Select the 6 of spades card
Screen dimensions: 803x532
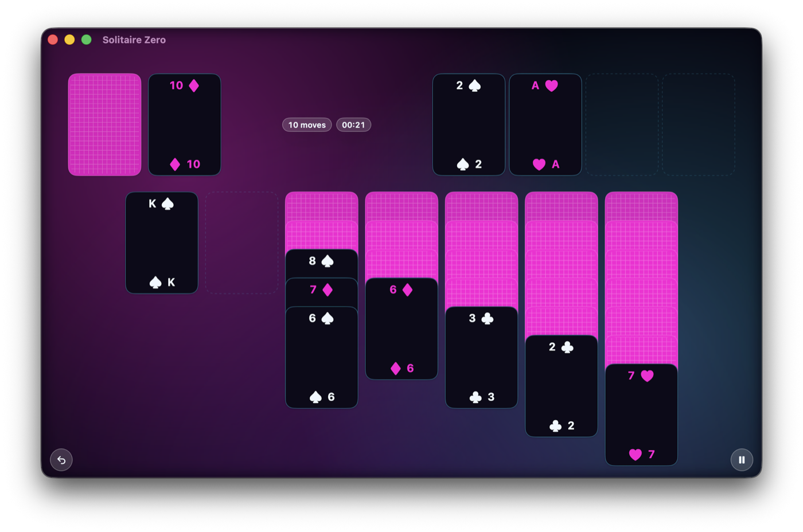tap(322, 357)
